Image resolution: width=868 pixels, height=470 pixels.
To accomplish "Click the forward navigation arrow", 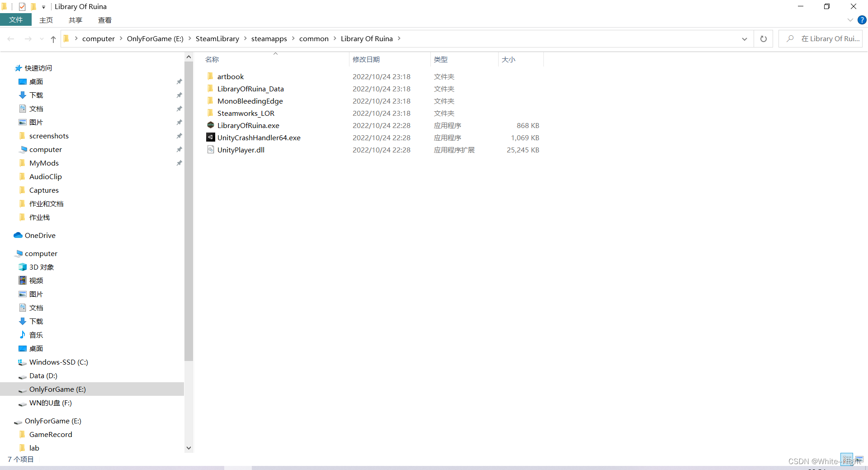I will coord(28,39).
